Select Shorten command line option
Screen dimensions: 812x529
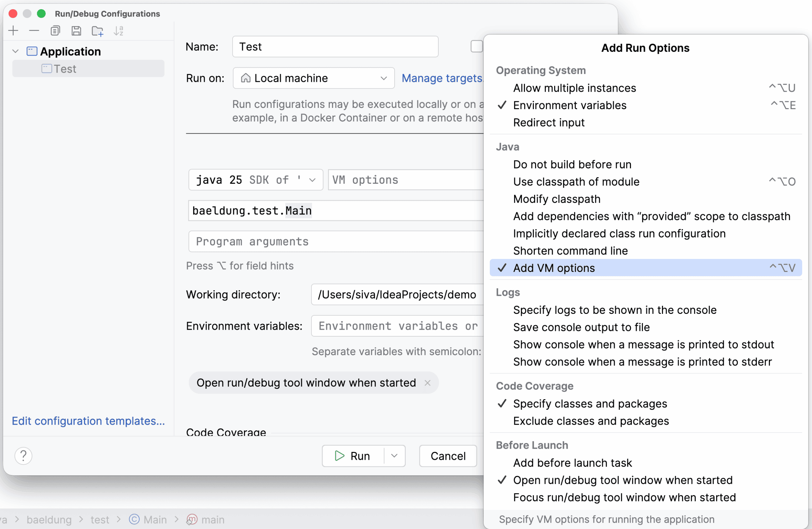click(x=570, y=251)
